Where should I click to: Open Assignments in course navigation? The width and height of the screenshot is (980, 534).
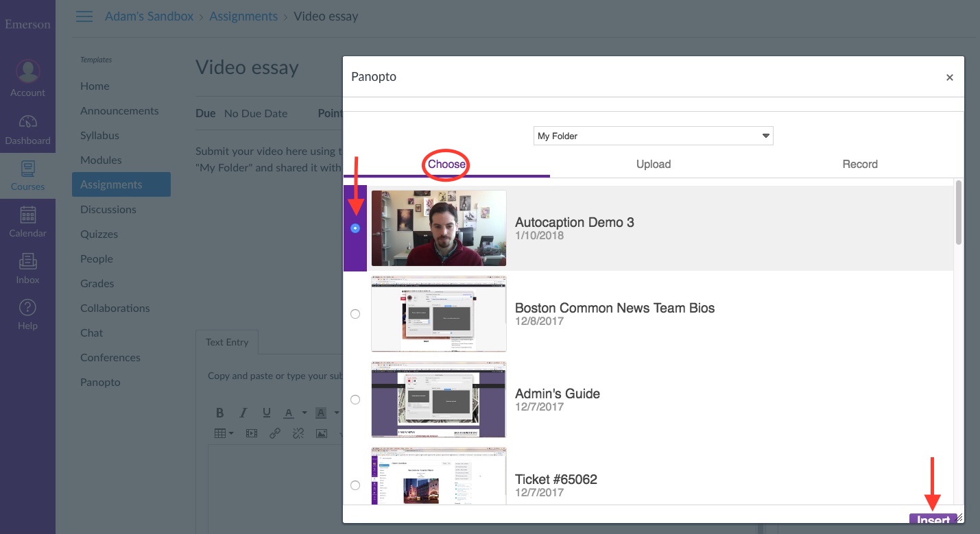(x=121, y=184)
